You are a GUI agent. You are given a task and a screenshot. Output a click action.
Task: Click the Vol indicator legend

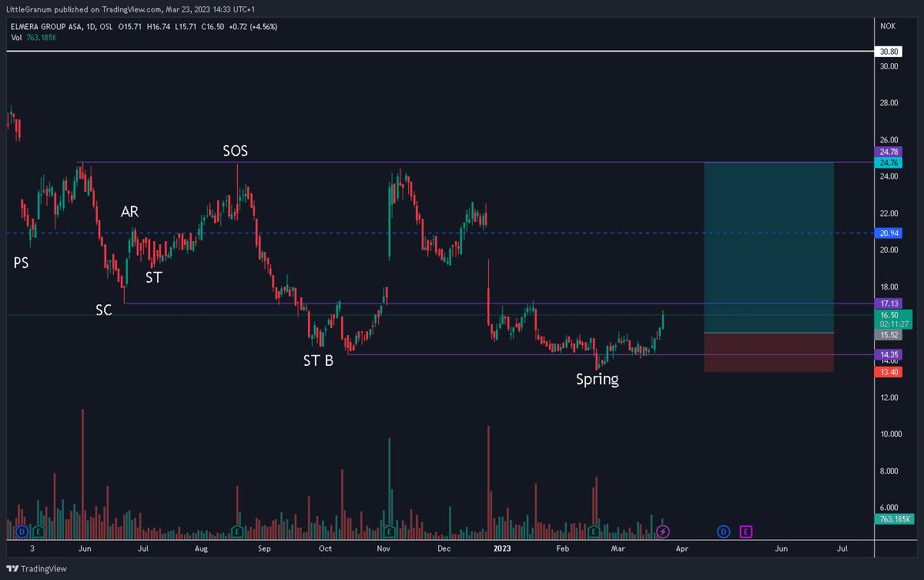point(35,37)
